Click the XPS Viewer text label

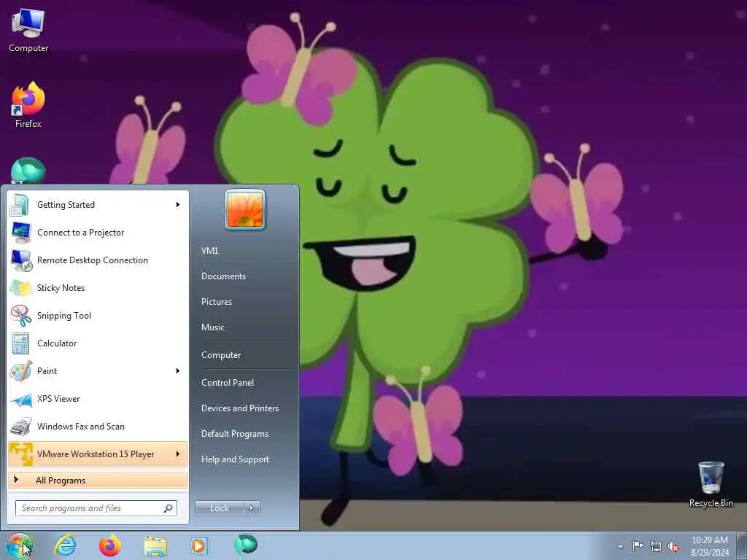pyautogui.click(x=58, y=399)
